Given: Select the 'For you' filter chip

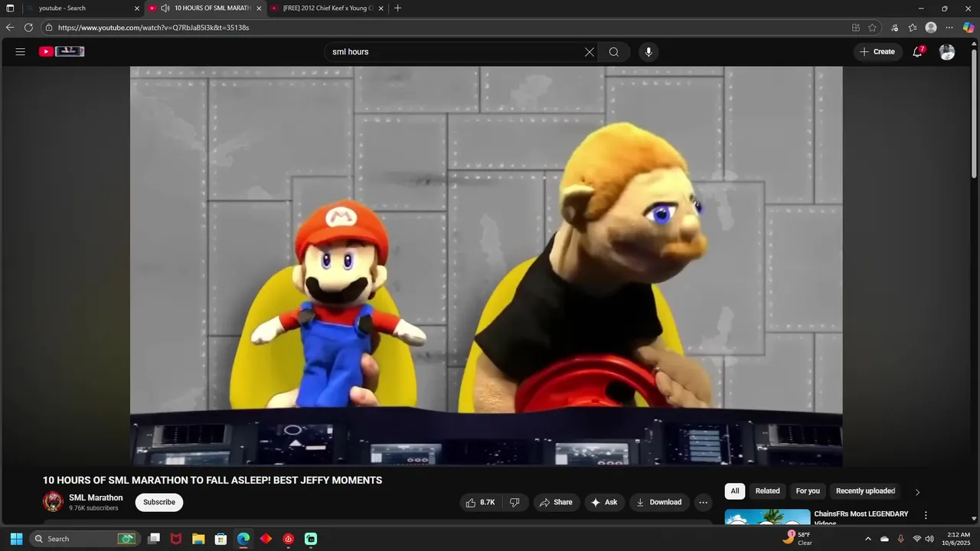Looking at the screenshot, I should click(x=808, y=491).
